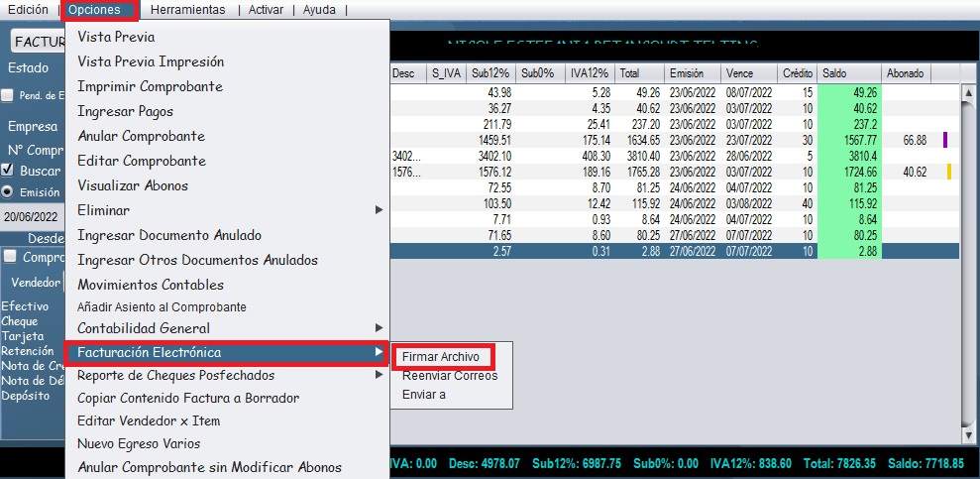The image size is (980, 479).
Task: Select Reenviar Correos in the submenu
Action: [x=450, y=376]
